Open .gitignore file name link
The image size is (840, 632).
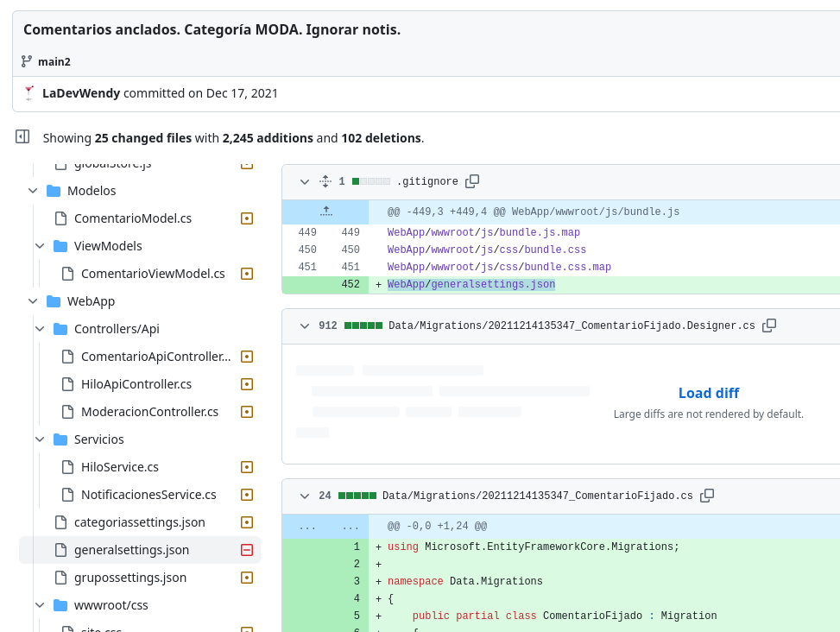coord(427,181)
